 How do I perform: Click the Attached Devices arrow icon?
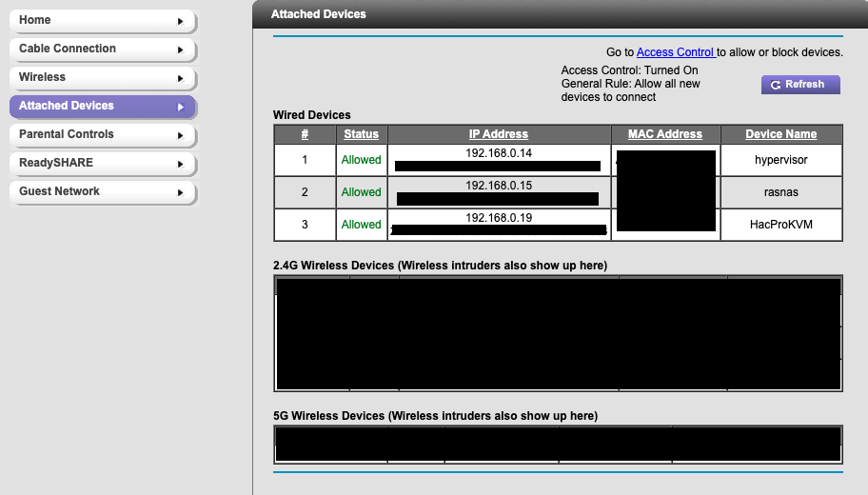[x=180, y=107]
